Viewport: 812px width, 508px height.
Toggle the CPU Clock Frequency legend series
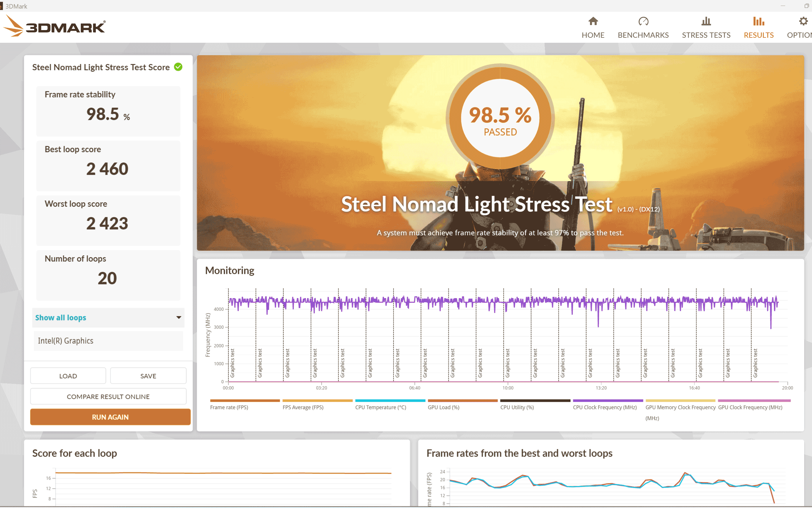pyautogui.click(x=605, y=407)
